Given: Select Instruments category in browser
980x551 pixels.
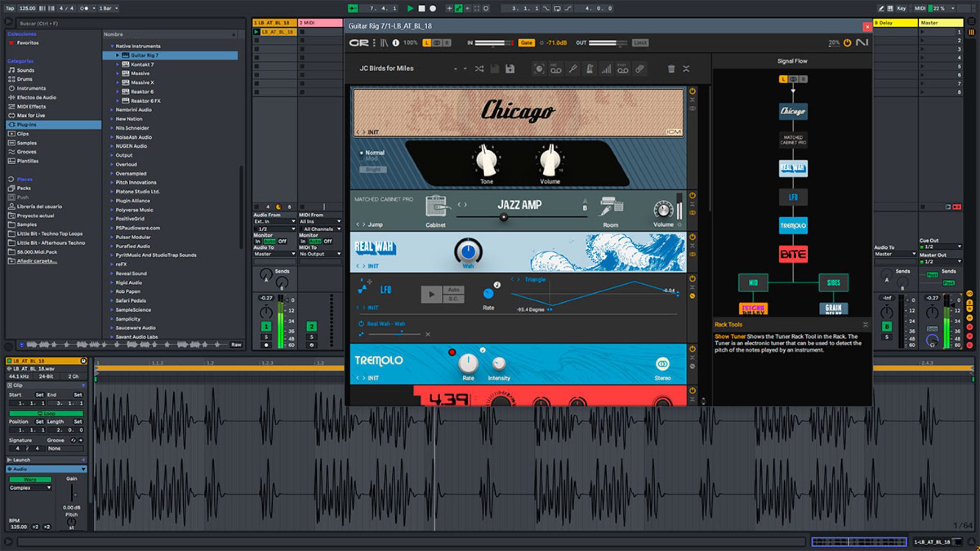Looking at the screenshot, I should [31, 88].
